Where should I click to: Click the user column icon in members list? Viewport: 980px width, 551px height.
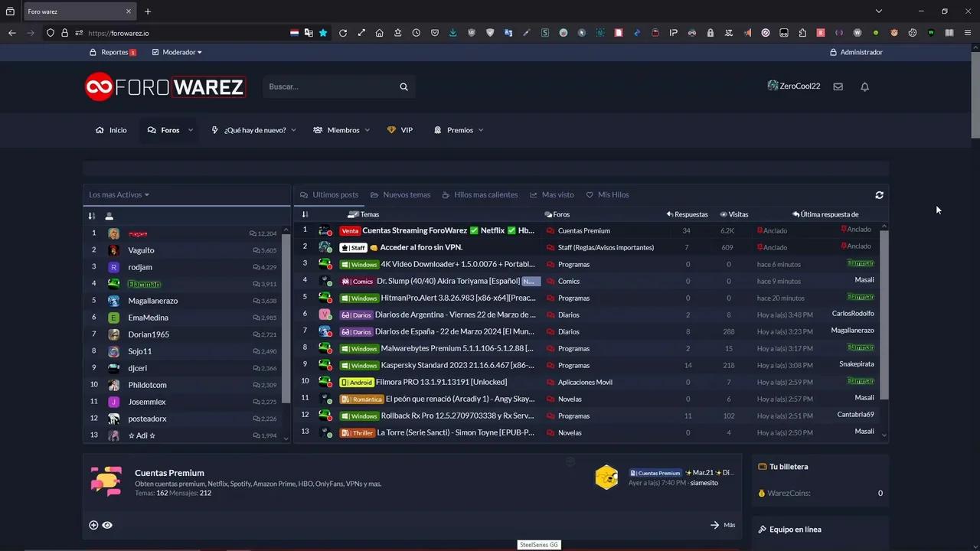109,216
